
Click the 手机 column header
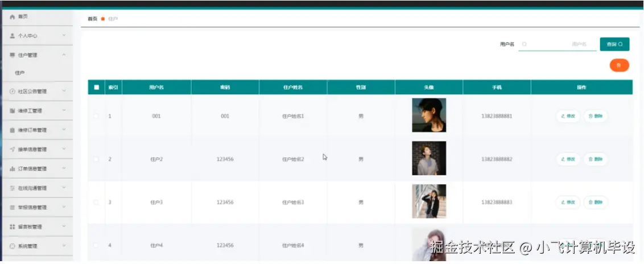[x=497, y=88]
